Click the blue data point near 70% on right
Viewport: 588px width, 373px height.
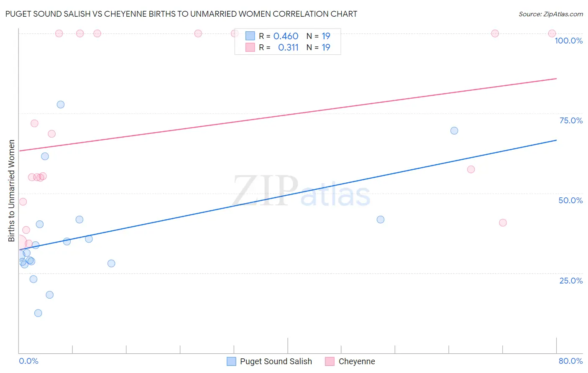click(x=454, y=130)
